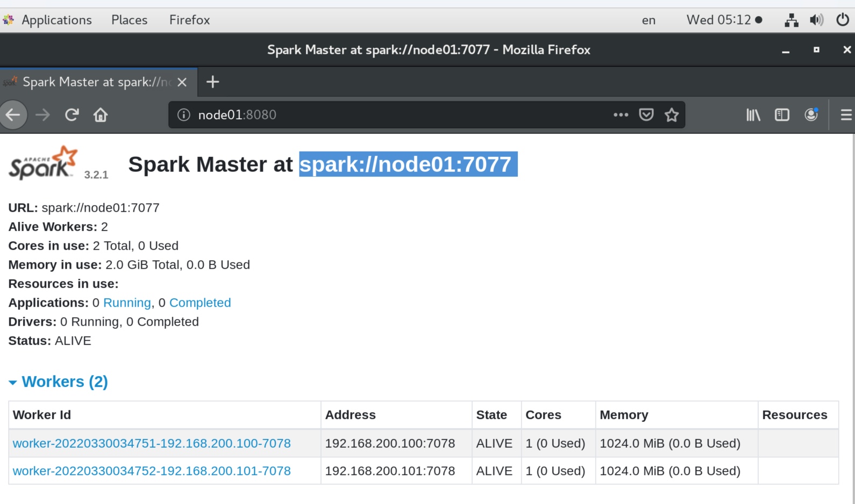Show site information for node01
Viewport: 855px width, 504px height.
point(184,115)
